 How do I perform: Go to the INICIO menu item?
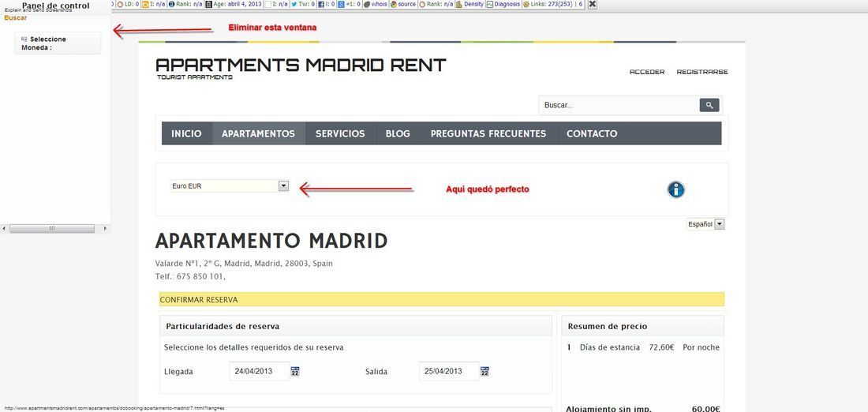(x=186, y=133)
